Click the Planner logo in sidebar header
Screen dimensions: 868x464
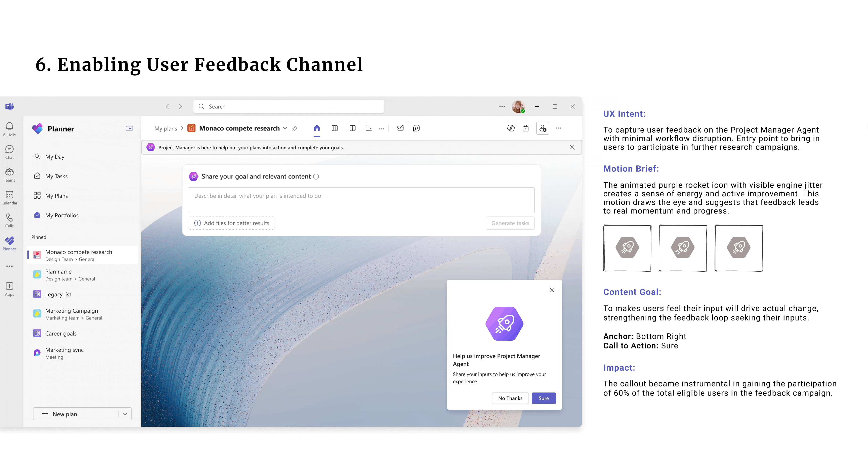coord(37,128)
